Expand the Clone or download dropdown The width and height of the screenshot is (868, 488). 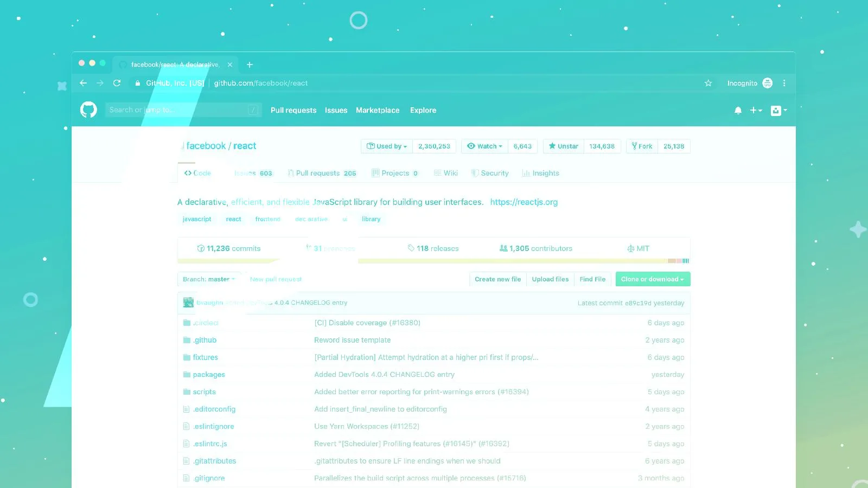tap(653, 279)
